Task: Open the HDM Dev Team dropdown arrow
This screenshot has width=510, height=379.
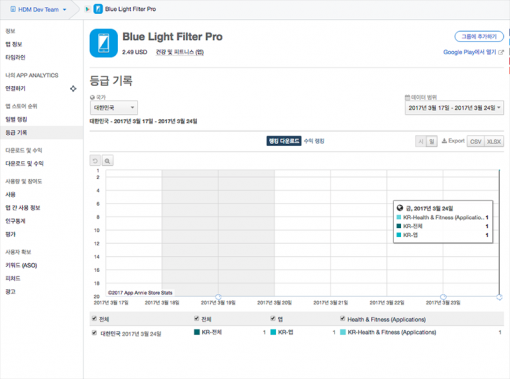Action: (x=64, y=10)
